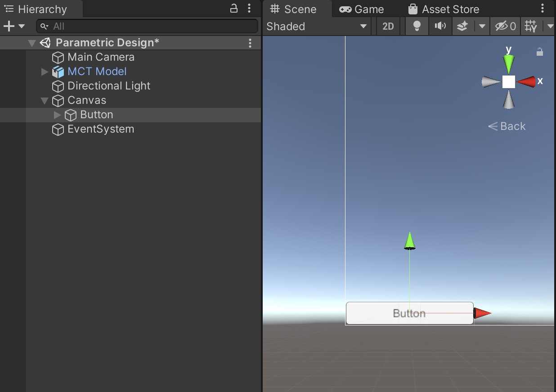Click the green Y move handle arrow
The width and height of the screenshot is (556, 392).
pos(409,241)
